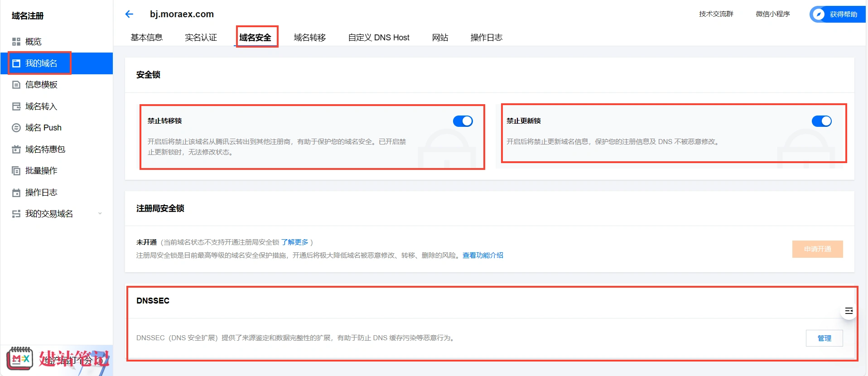Click 技术交流群 in the header
This screenshot has width=868, height=376.
[x=716, y=14]
